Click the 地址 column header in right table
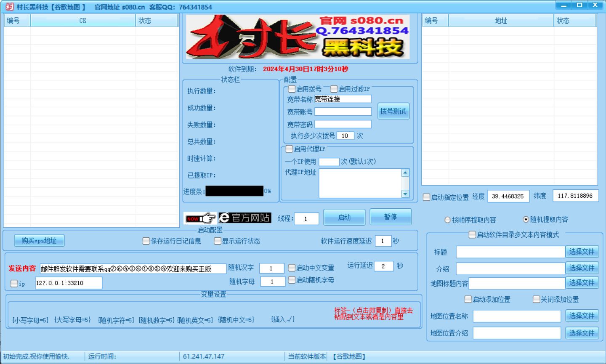This screenshot has width=606, height=364. click(x=501, y=21)
